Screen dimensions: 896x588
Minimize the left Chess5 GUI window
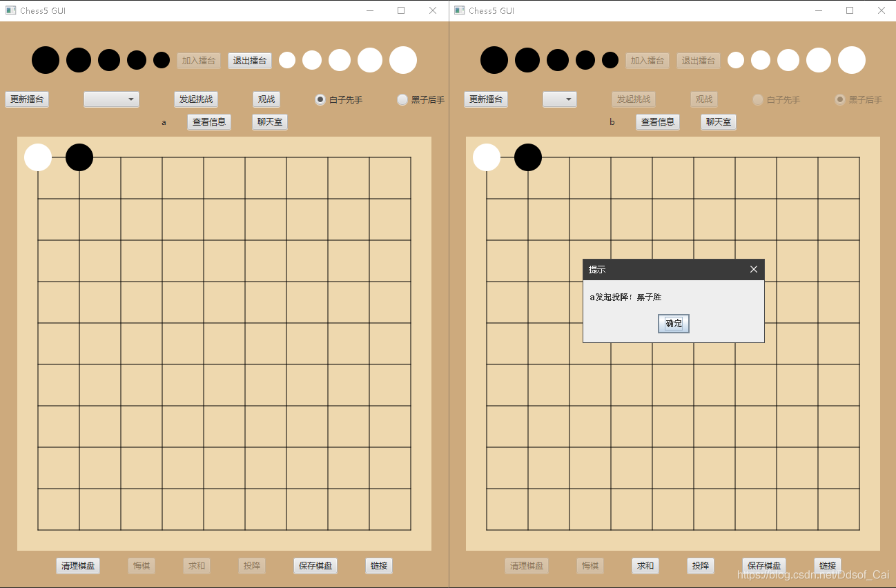pyautogui.click(x=370, y=10)
